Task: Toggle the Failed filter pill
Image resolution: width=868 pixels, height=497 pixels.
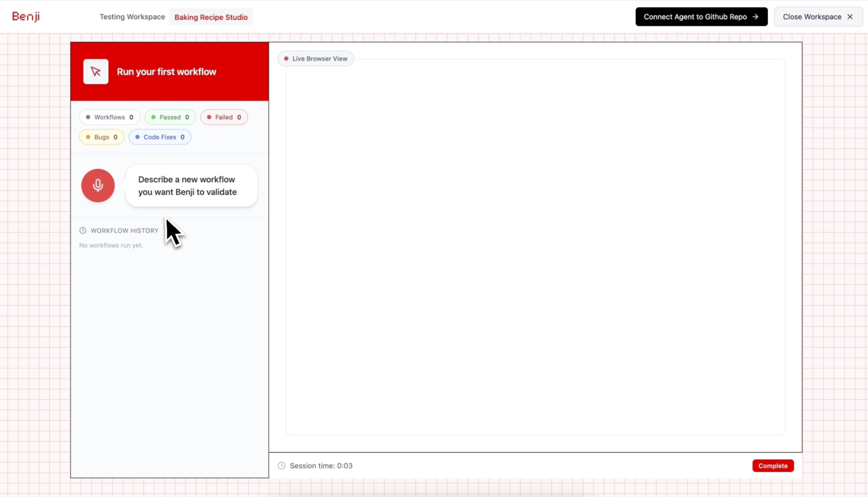Action: [224, 117]
